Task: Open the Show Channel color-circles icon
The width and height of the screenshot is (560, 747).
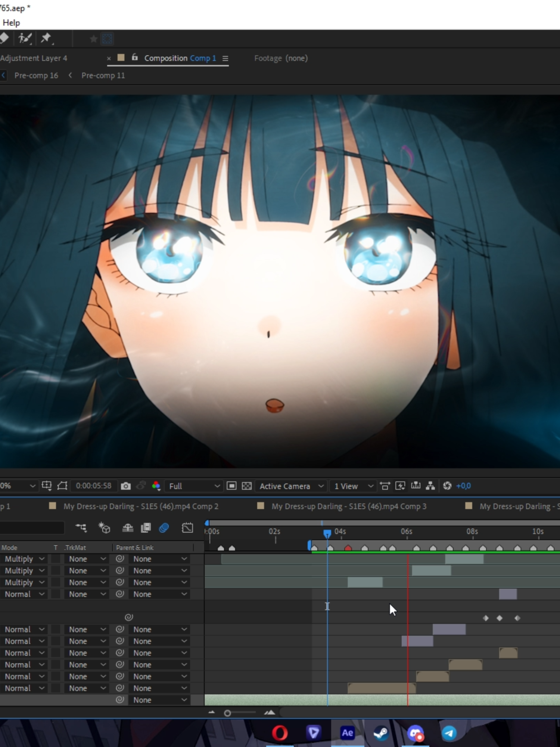Action: tap(156, 486)
